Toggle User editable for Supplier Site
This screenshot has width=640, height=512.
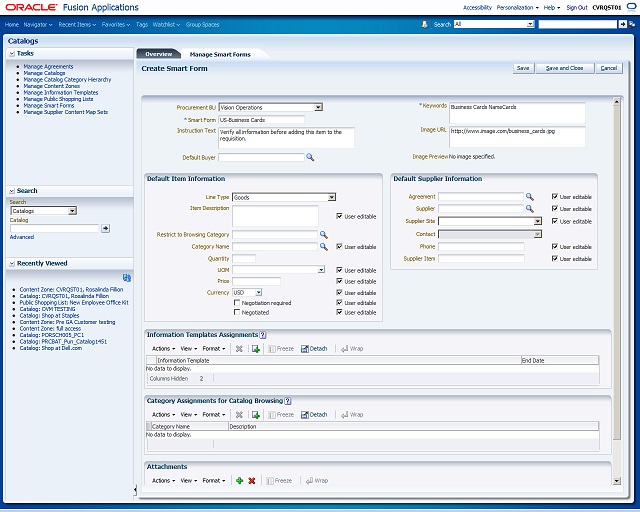(555, 221)
